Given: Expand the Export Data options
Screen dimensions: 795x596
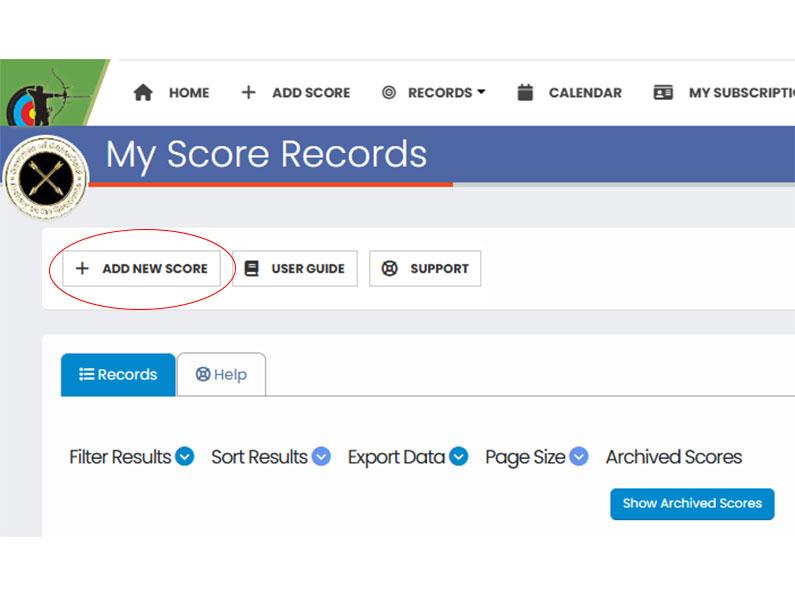Looking at the screenshot, I should [458, 457].
